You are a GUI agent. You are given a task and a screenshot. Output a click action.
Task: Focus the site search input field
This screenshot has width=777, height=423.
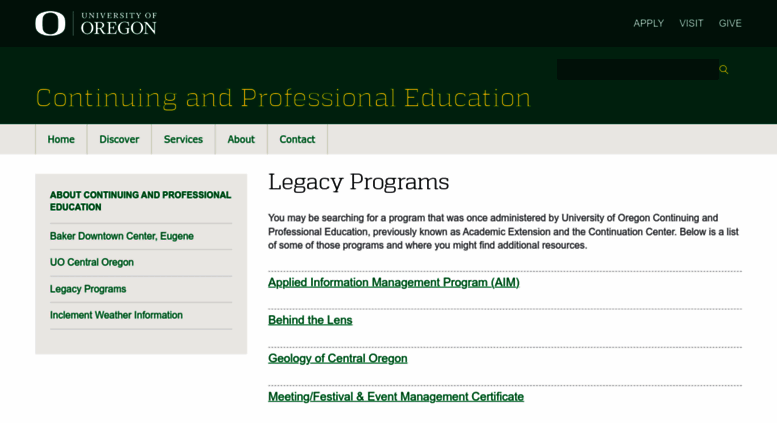click(637, 69)
